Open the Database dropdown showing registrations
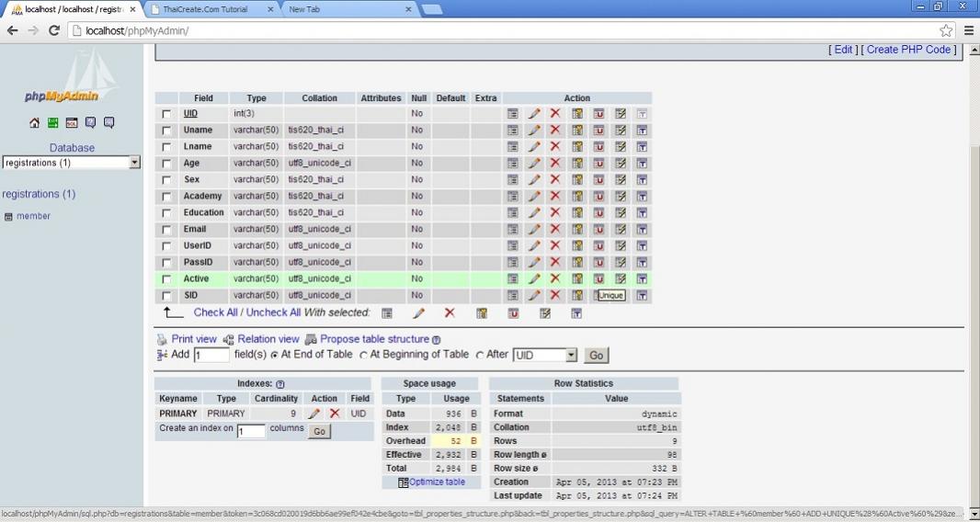Viewport: 980px width, 522px height. pyautogui.click(x=72, y=163)
